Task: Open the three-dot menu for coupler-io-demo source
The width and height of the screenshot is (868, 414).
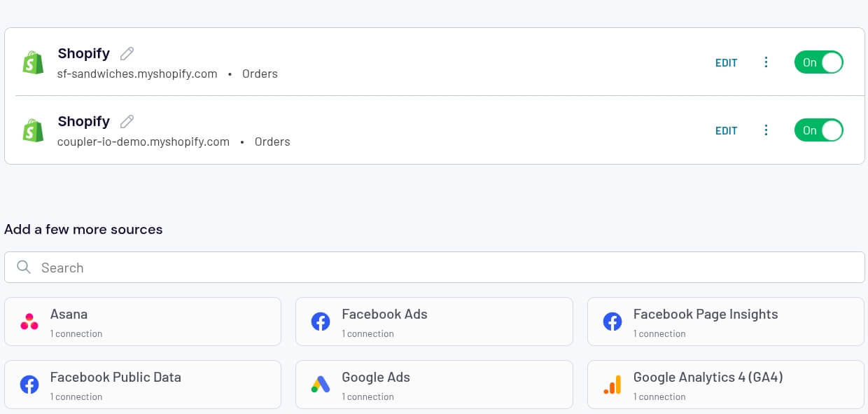Action: coord(766,130)
